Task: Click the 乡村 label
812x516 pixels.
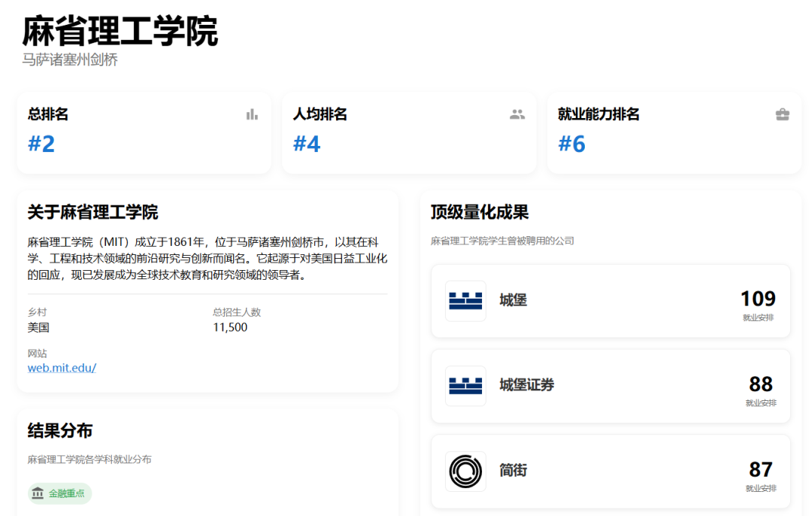Action: (38, 312)
